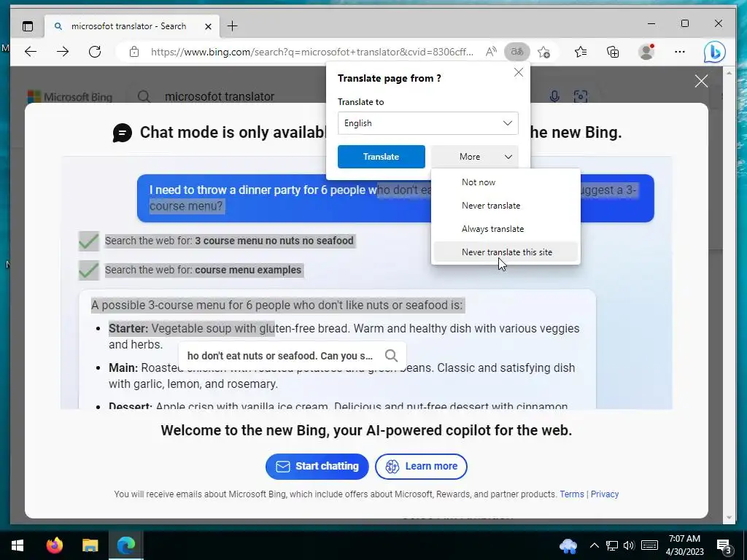
Task: Click checkmark beside course menu examples
Action: point(88,270)
